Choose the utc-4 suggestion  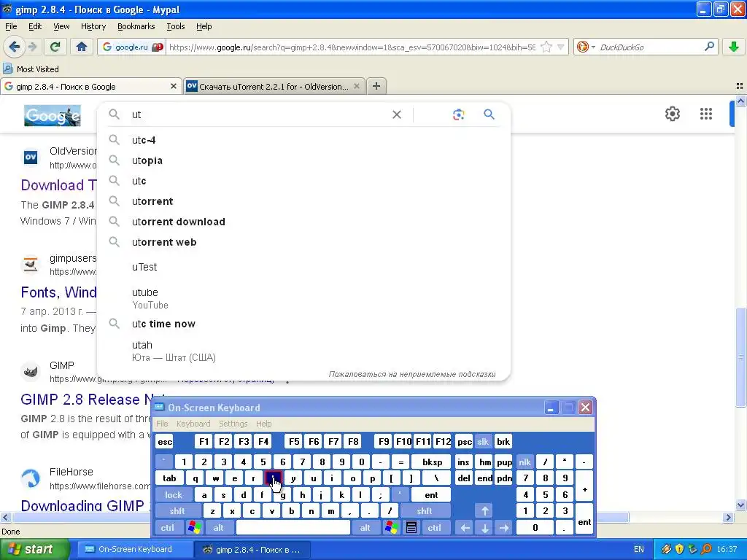[x=303, y=140]
